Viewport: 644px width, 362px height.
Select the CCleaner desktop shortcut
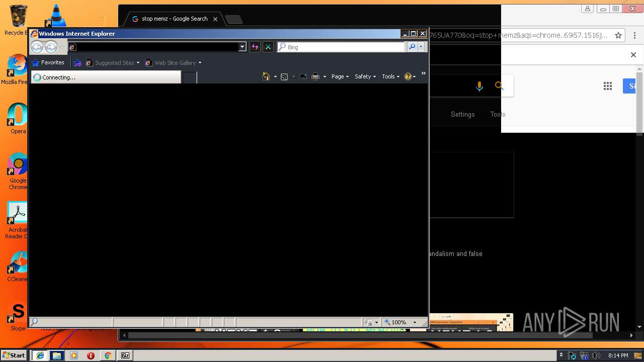point(18,266)
